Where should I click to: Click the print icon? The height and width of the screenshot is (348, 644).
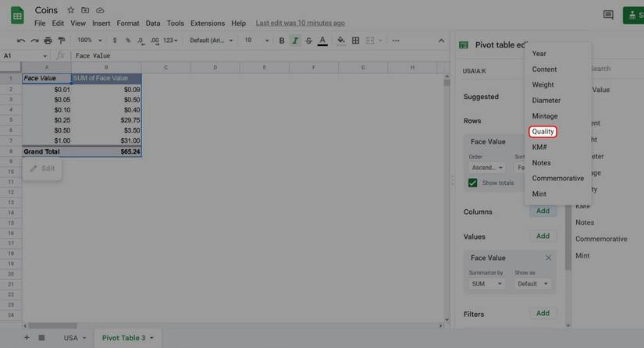pyautogui.click(x=48, y=41)
